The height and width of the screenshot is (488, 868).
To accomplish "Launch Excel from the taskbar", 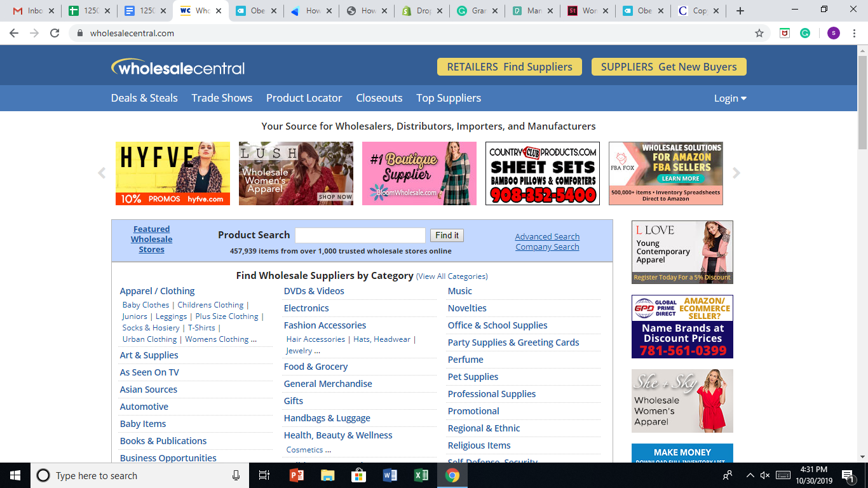I will [x=421, y=475].
